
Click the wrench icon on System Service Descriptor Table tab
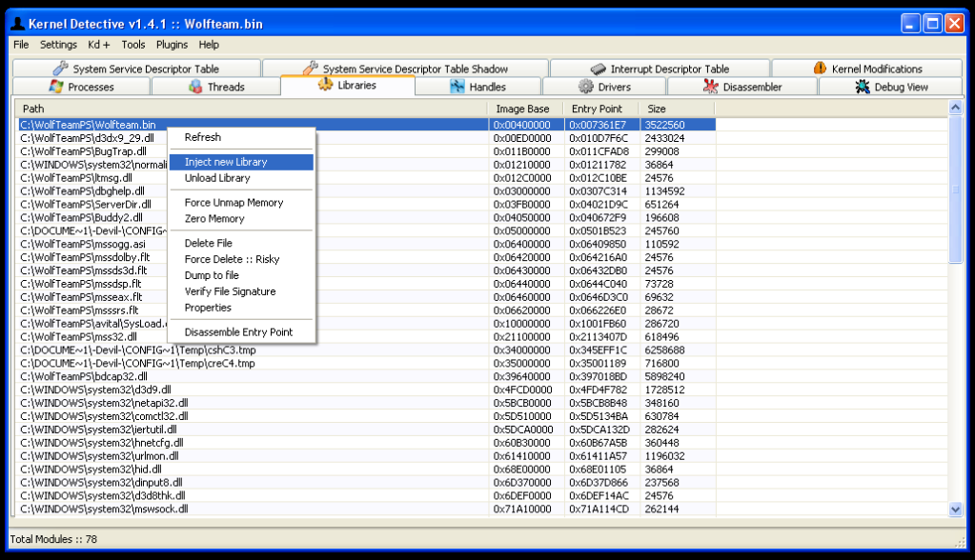(x=59, y=69)
